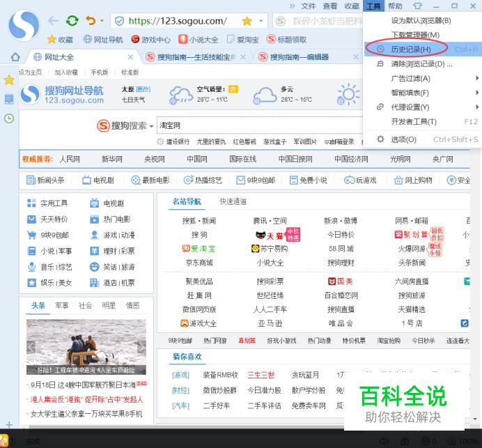Open the 文件 menu

(x=309, y=6)
